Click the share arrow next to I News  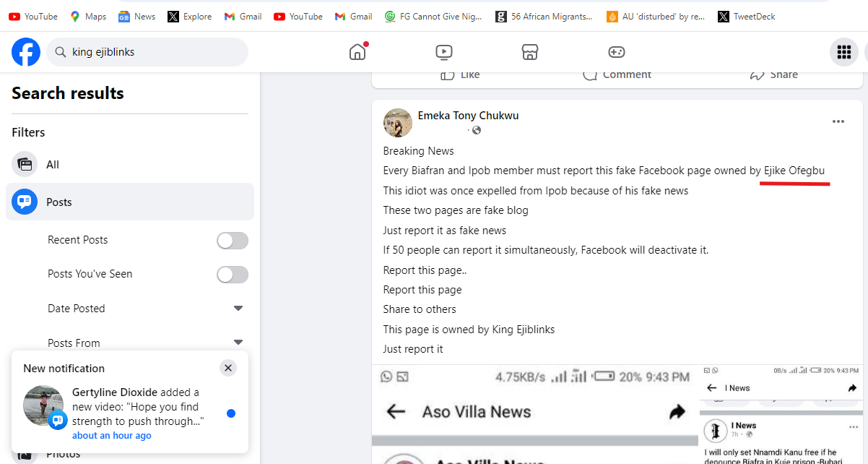click(x=852, y=388)
